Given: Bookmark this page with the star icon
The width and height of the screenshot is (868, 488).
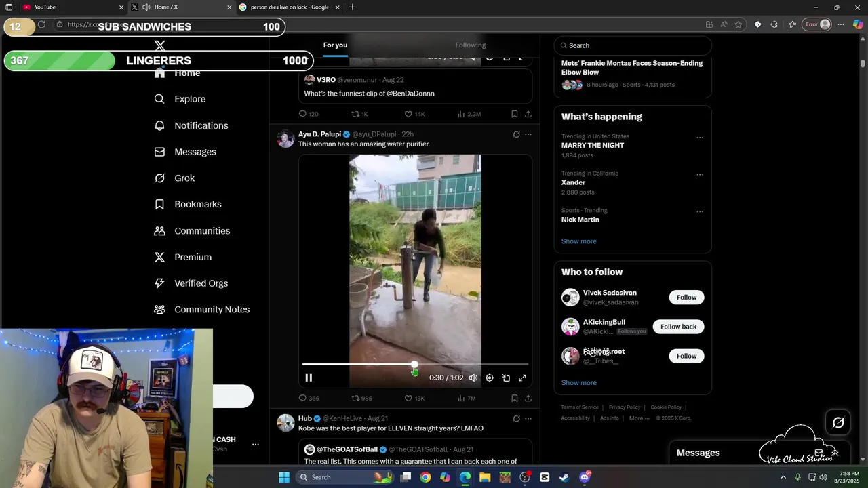Looking at the screenshot, I should coord(738,24).
